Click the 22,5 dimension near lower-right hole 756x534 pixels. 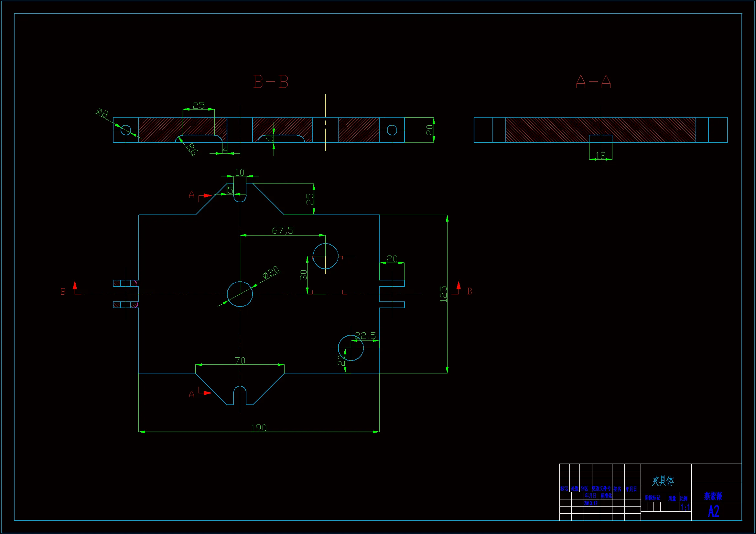365,336
